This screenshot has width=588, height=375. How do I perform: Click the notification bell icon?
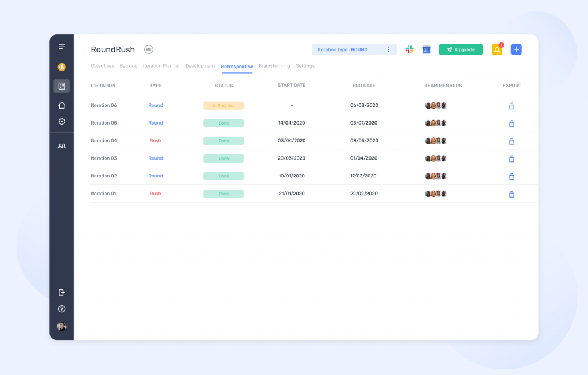[x=497, y=50]
